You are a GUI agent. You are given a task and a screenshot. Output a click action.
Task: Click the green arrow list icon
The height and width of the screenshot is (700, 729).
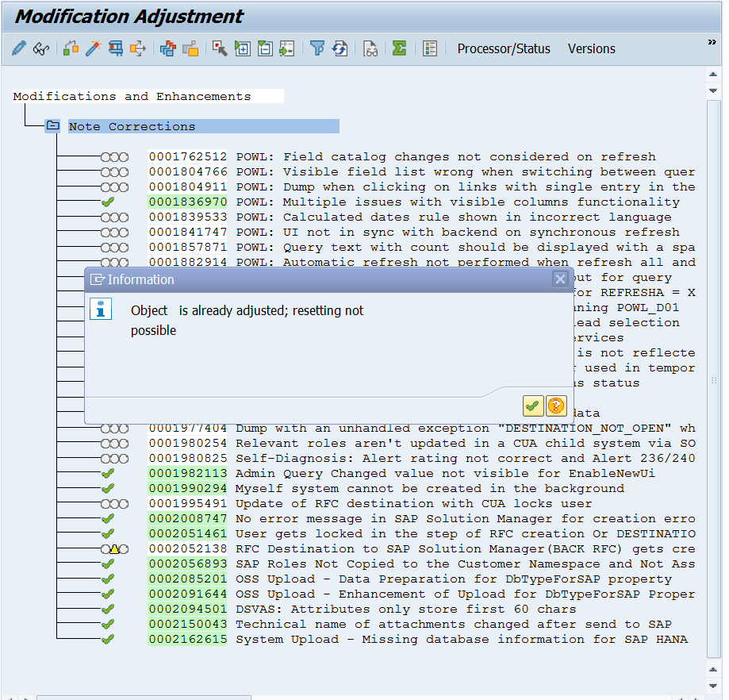coord(287,48)
